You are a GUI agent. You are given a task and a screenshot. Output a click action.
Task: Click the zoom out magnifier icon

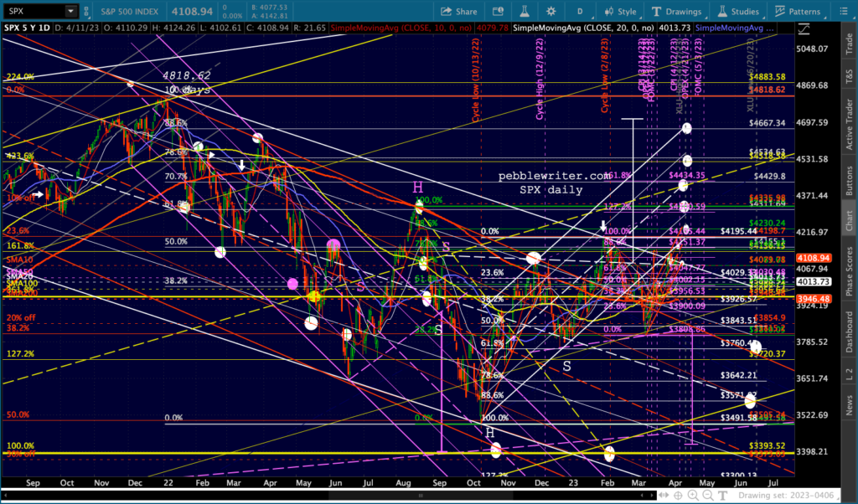[x=707, y=496]
